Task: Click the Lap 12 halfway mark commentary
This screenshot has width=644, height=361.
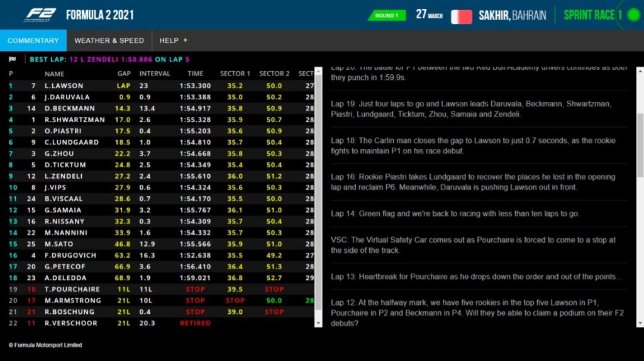Action: (x=477, y=313)
